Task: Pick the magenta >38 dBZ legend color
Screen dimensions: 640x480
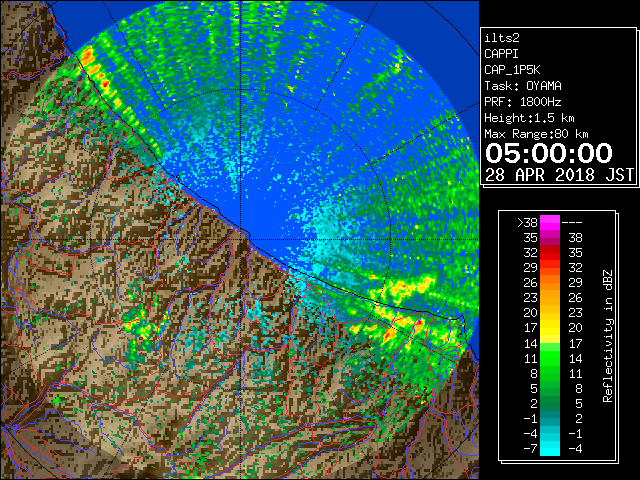Action: coord(550,223)
